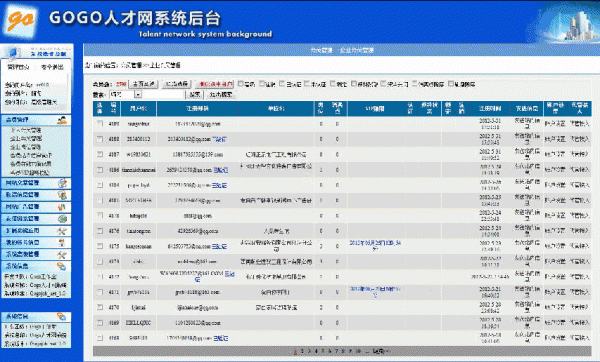Go to page 10 in the pagination bar

coord(358,351)
